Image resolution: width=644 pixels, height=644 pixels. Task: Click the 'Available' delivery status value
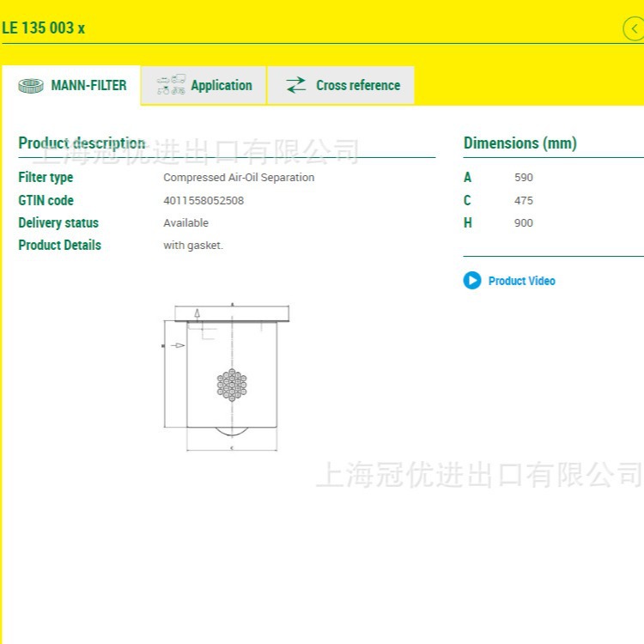185,223
